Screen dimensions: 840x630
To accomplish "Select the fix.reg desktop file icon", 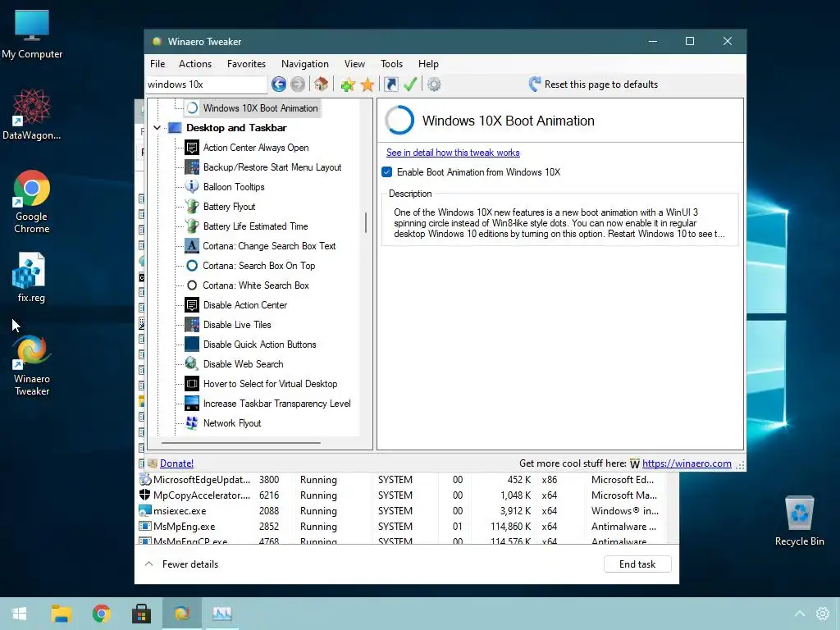I will 31,277.
